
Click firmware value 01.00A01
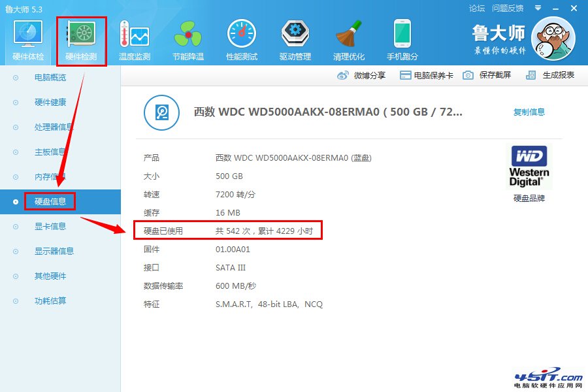pos(233,250)
